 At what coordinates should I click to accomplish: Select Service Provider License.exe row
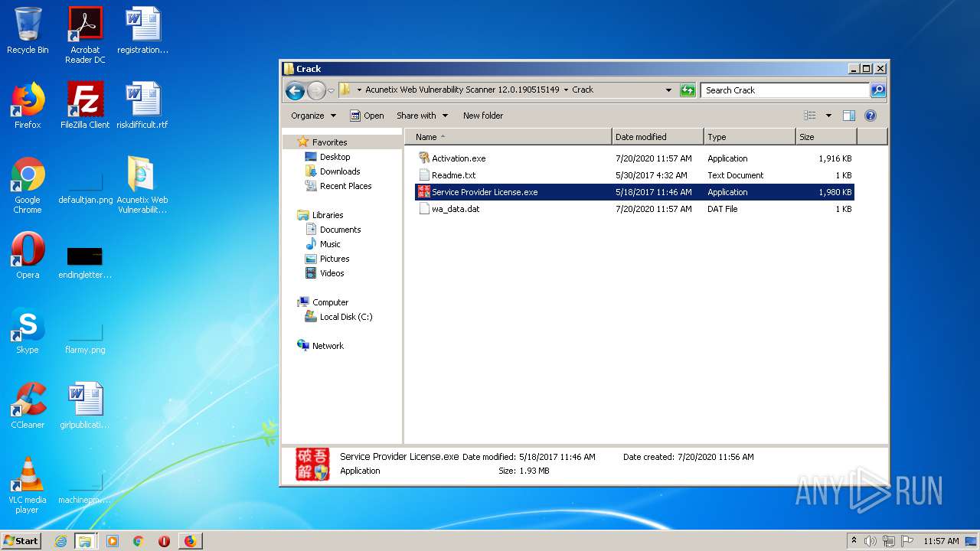(635, 192)
